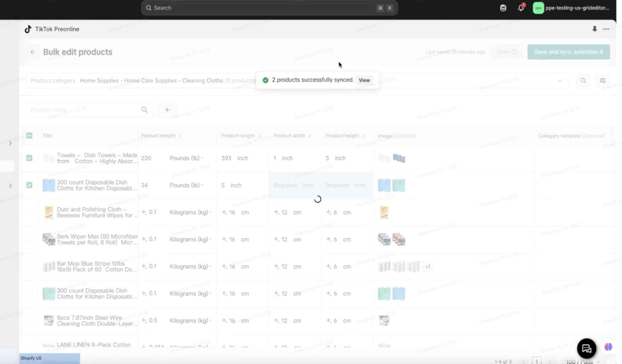This screenshot has width=622, height=364.
Task: Open Kilograms unit dropdown for Dust and Polishing row
Action: (190, 212)
